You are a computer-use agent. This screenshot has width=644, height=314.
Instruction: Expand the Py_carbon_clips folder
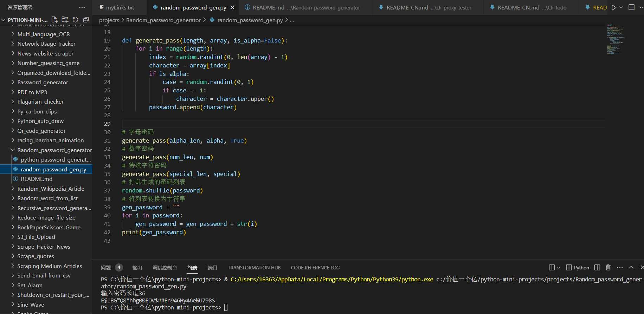46,111
